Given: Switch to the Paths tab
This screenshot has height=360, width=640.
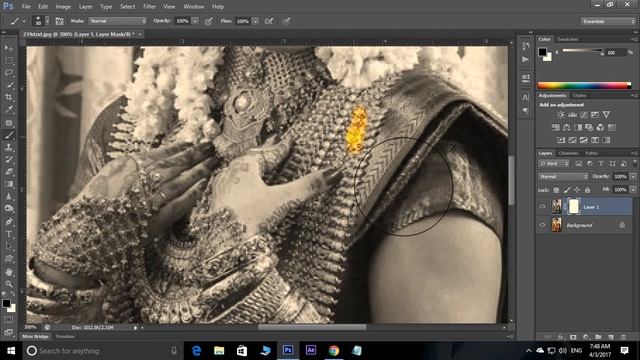Looking at the screenshot, I should pos(591,153).
